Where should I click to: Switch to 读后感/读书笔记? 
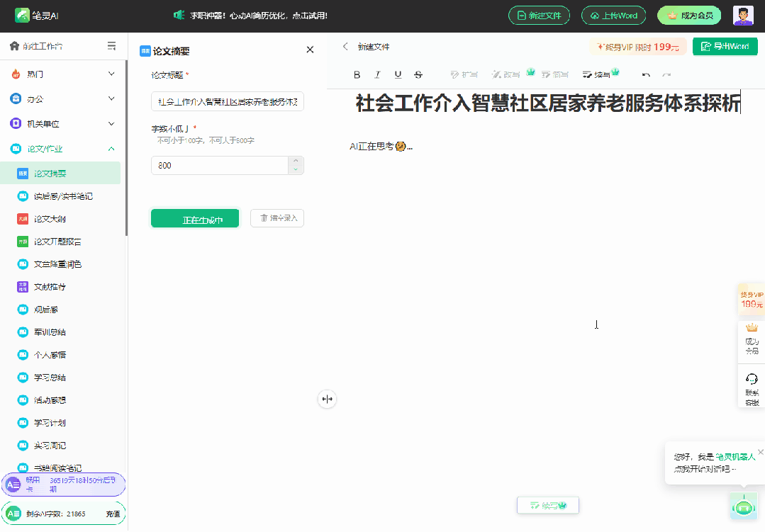coord(62,196)
